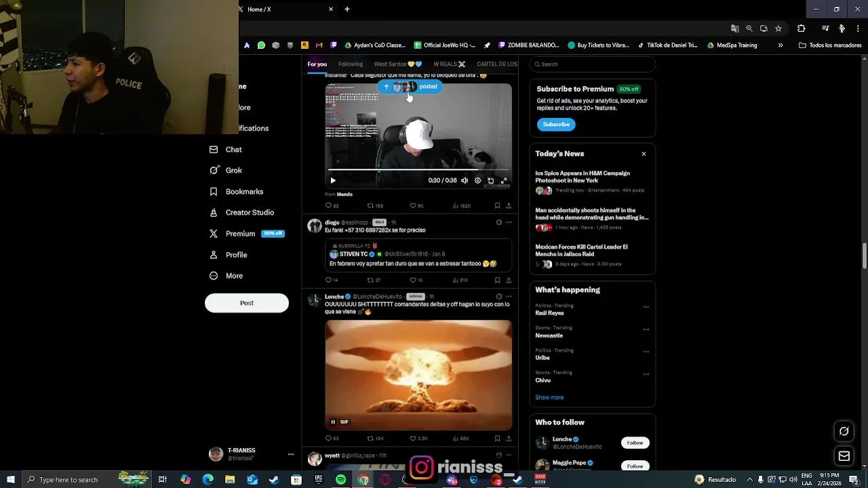Open the floating messages envelope icon
This screenshot has width=868, height=488.
[x=844, y=456]
